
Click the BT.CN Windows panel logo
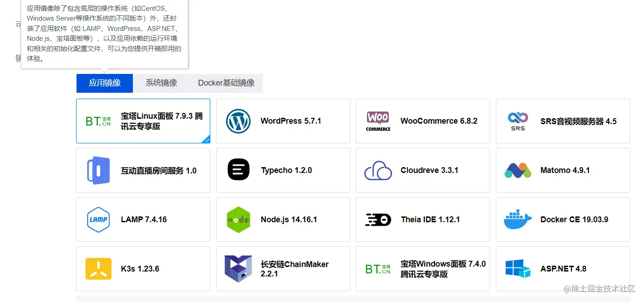[378, 269]
